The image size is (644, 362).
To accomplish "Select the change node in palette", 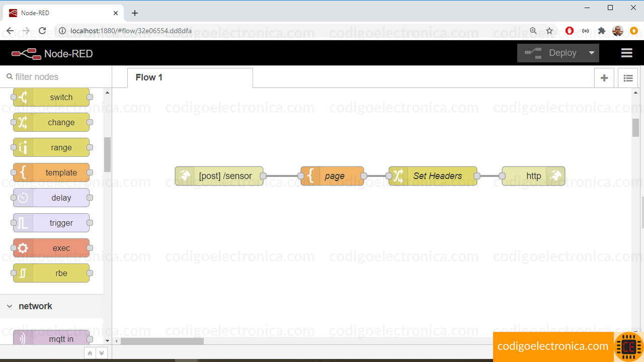I will [x=51, y=122].
